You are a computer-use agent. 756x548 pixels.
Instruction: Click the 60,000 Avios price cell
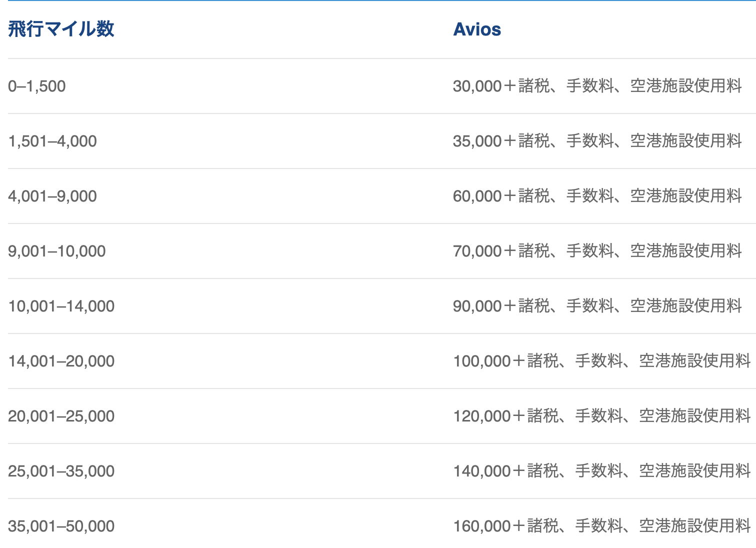(x=597, y=196)
